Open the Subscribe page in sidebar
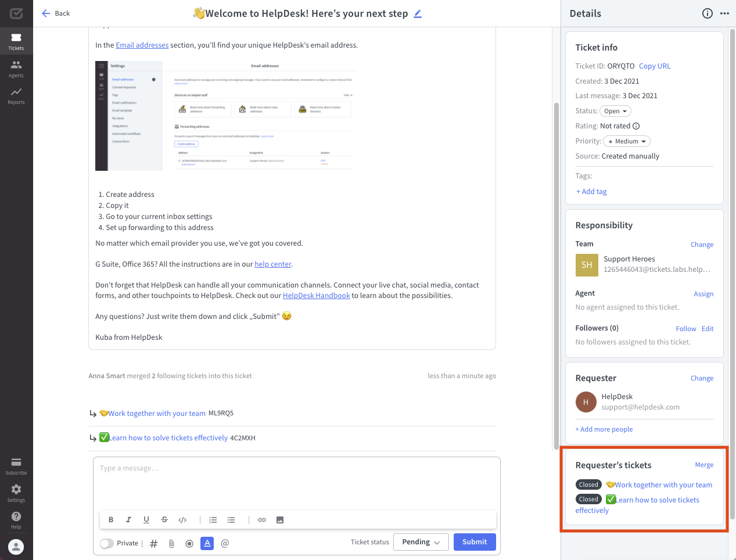This screenshot has height=560, width=736. (16, 466)
